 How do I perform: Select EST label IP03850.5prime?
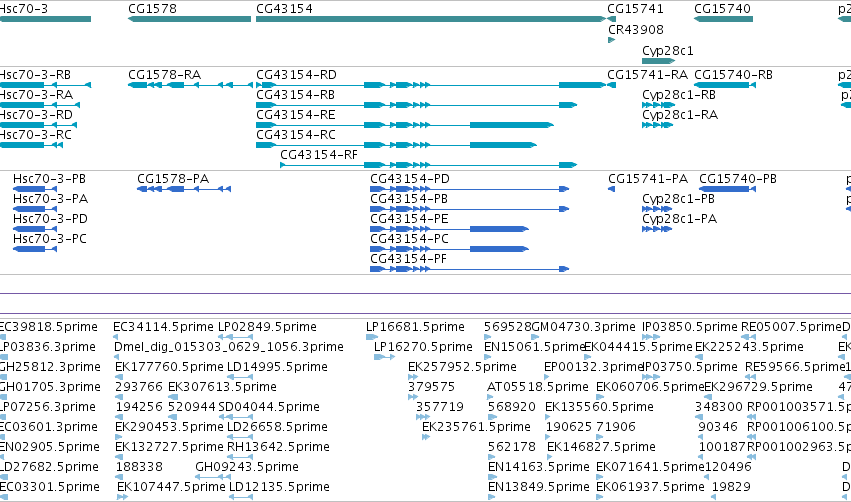[690, 327]
